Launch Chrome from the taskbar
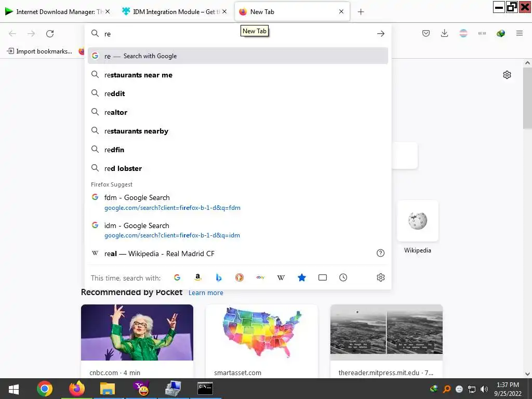Image resolution: width=532 pixels, height=399 pixels. (45, 389)
